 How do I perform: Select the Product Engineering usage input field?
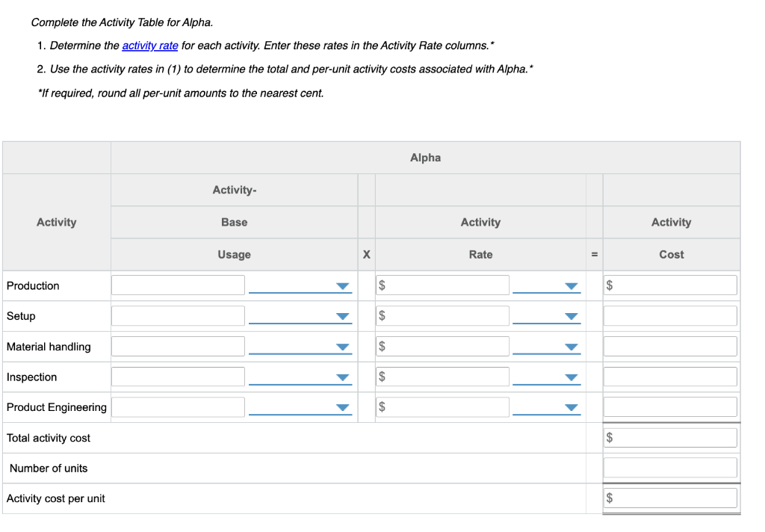178,406
